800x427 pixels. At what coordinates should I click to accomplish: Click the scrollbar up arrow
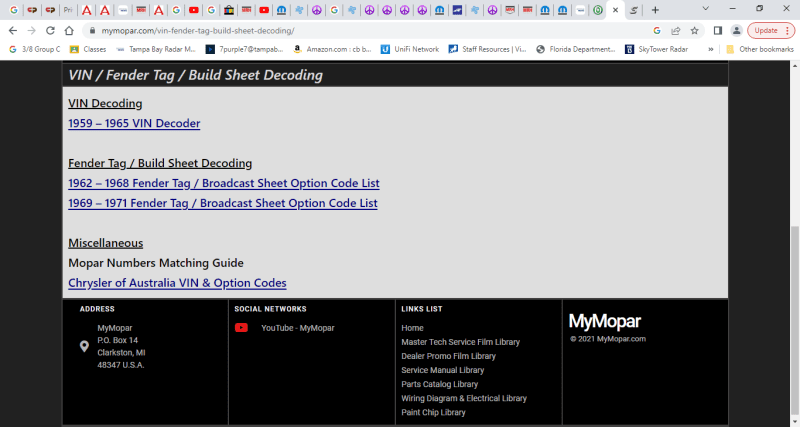point(795,66)
